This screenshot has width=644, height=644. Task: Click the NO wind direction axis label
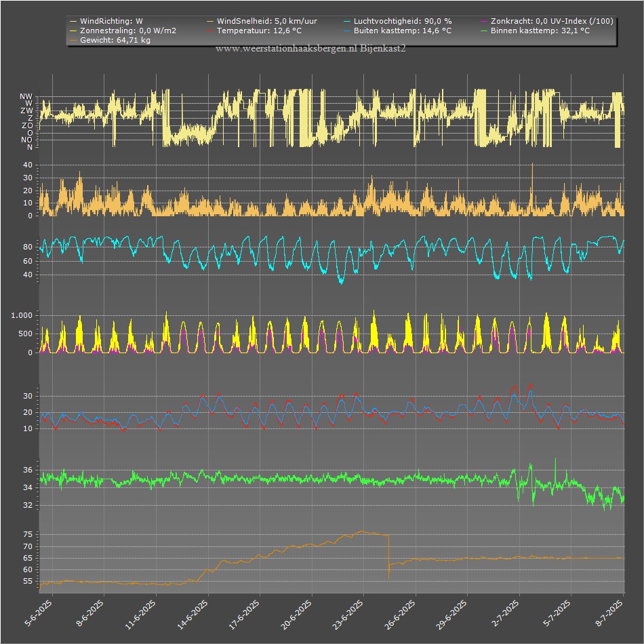coord(26,140)
